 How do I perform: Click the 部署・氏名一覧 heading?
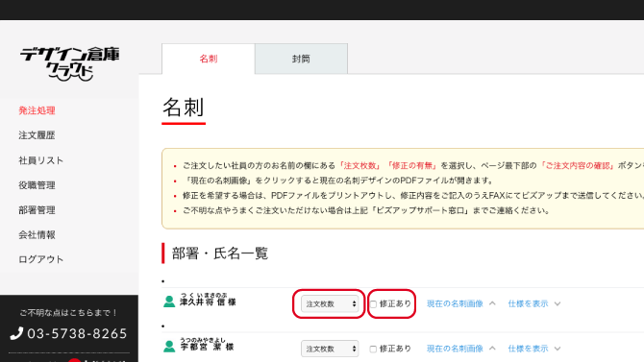click(220, 253)
